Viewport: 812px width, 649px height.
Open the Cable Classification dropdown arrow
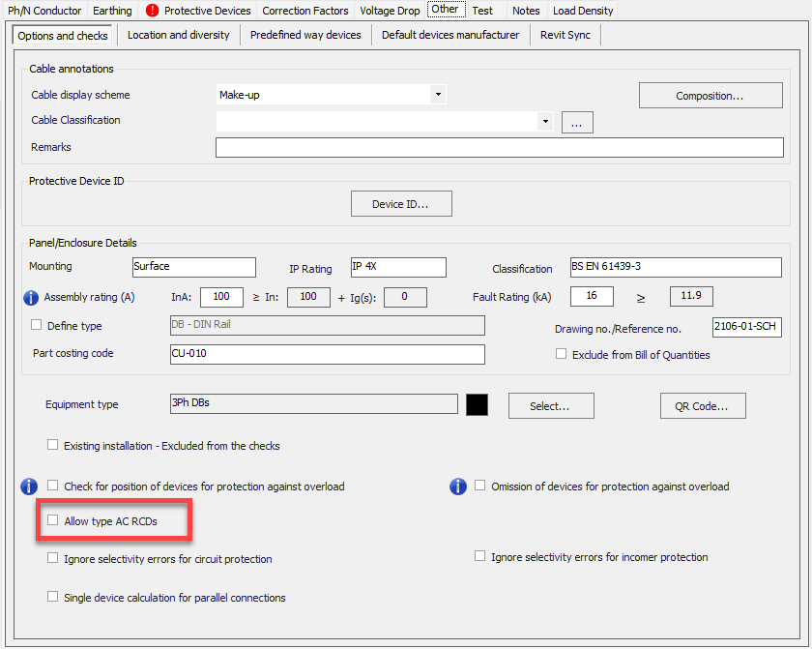(x=545, y=122)
